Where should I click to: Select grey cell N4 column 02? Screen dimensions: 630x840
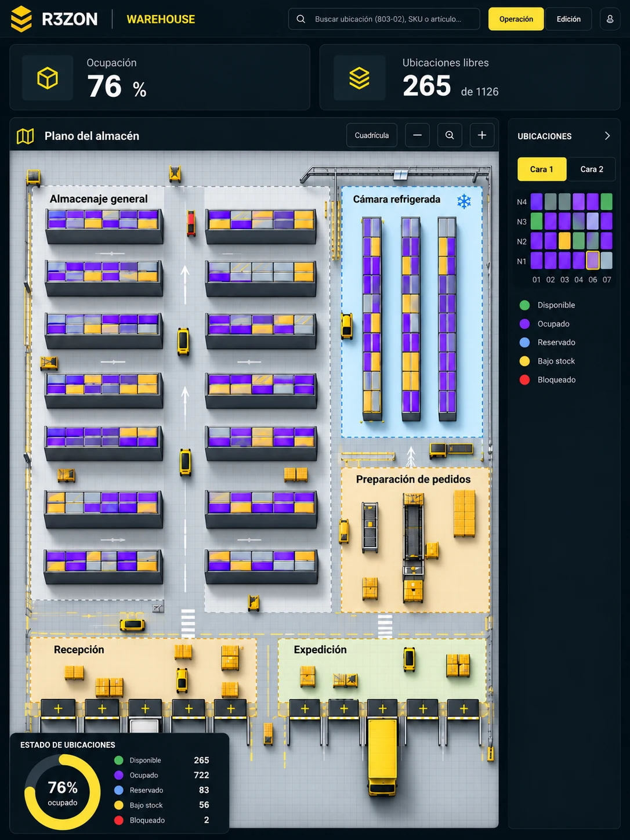551,202
